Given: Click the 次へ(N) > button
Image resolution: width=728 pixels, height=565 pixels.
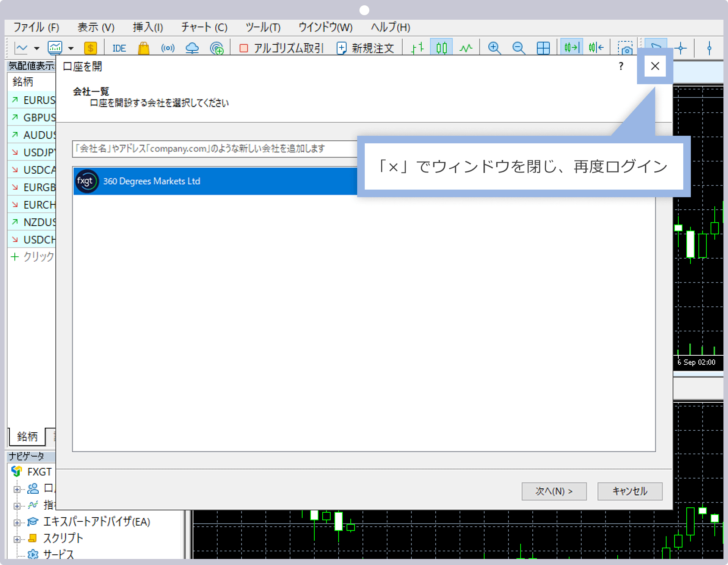Looking at the screenshot, I should coord(554,491).
